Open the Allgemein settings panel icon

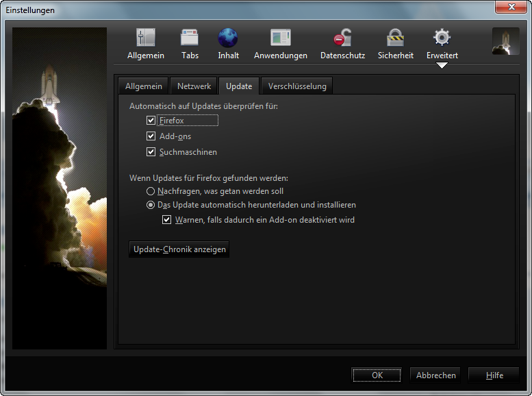pyautogui.click(x=146, y=38)
